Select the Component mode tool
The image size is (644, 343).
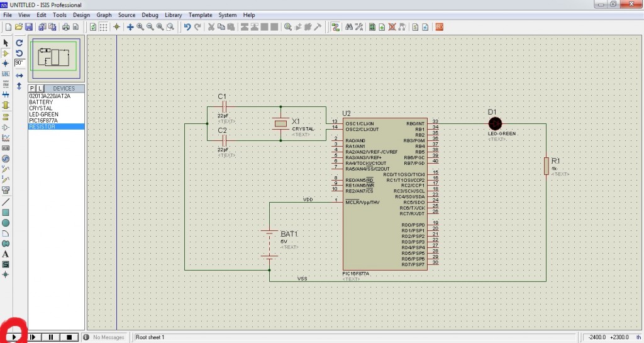[x=6, y=53]
